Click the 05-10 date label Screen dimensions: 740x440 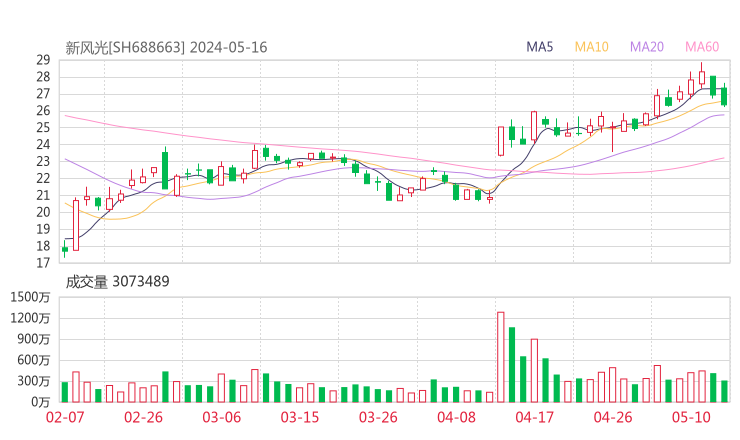(691, 417)
